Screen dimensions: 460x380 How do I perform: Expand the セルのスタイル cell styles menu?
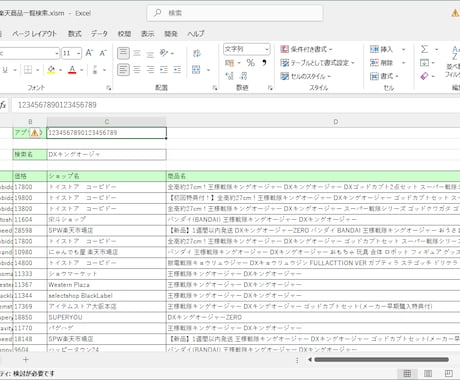point(305,76)
